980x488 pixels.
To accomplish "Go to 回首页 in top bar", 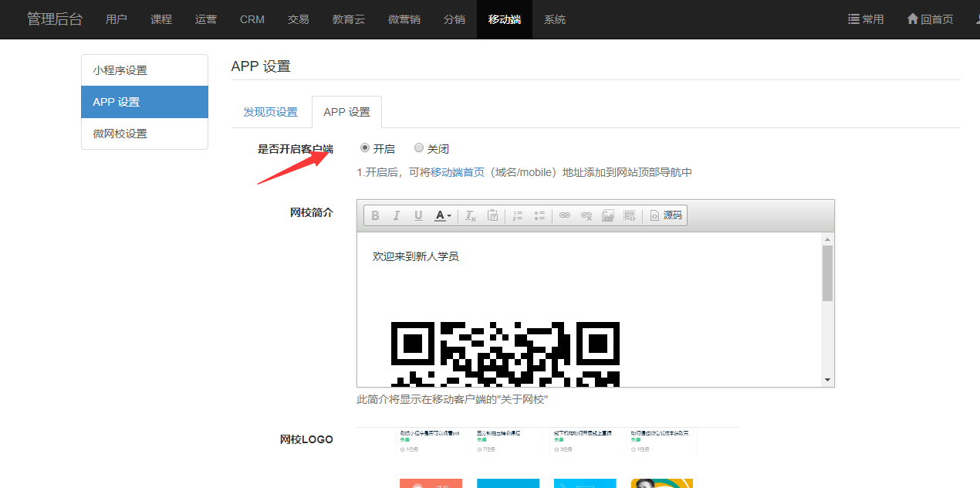I will (x=930, y=19).
